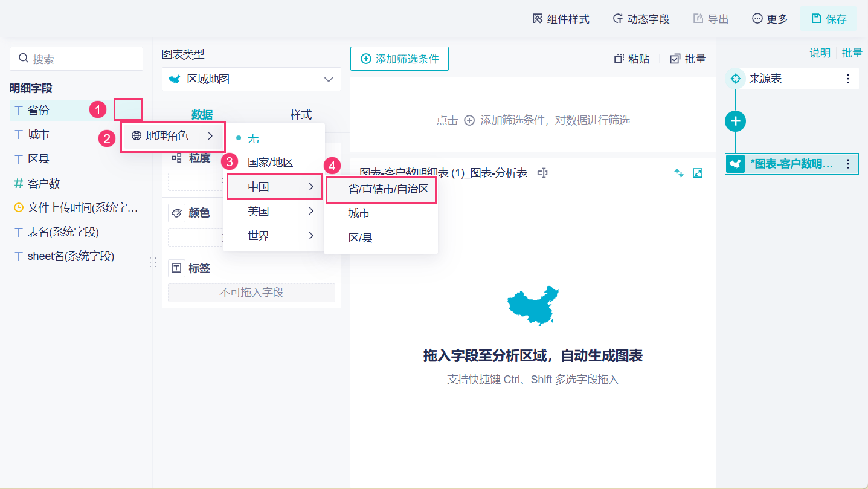This screenshot has height=489, width=868.
Task: Click the 来源表 source table target icon
Action: pos(735,79)
